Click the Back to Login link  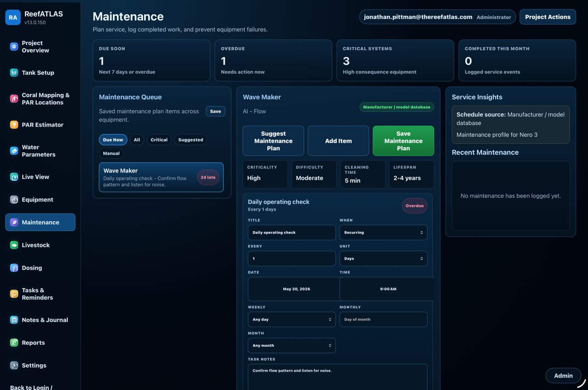pos(31,387)
